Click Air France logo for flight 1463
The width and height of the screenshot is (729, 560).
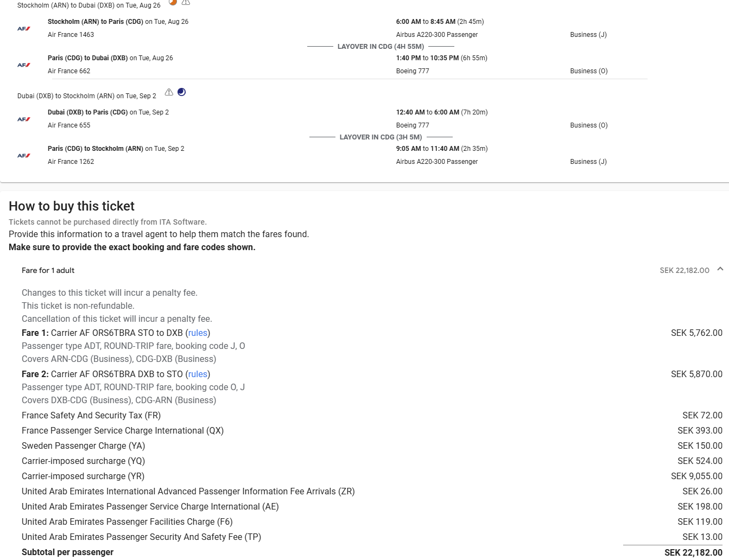point(24,29)
